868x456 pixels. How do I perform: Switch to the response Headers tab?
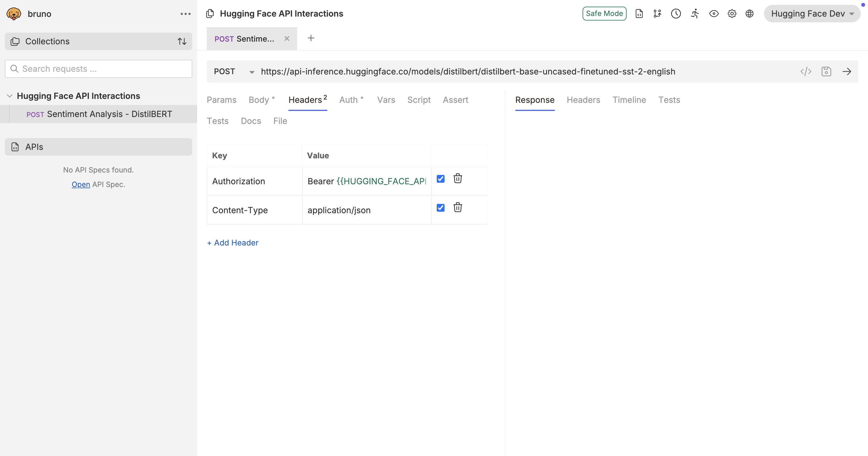click(x=583, y=100)
